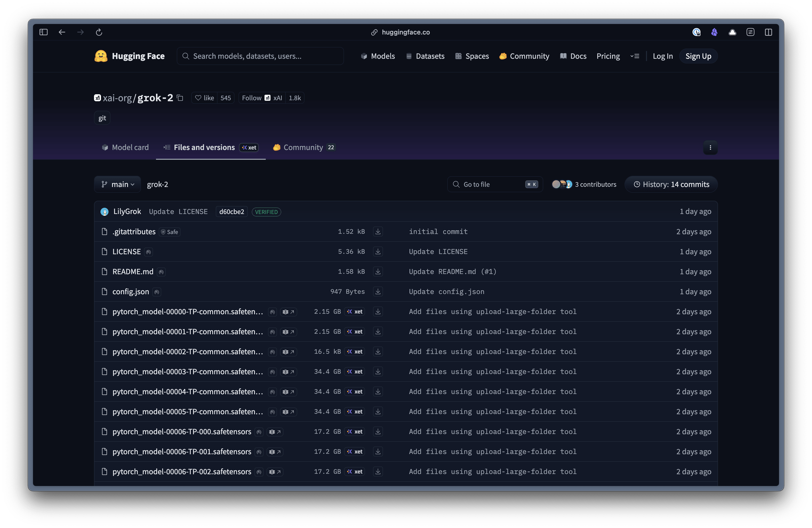Open commit d60cbe2
This screenshot has width=812, height=528.
click(232, 212)
